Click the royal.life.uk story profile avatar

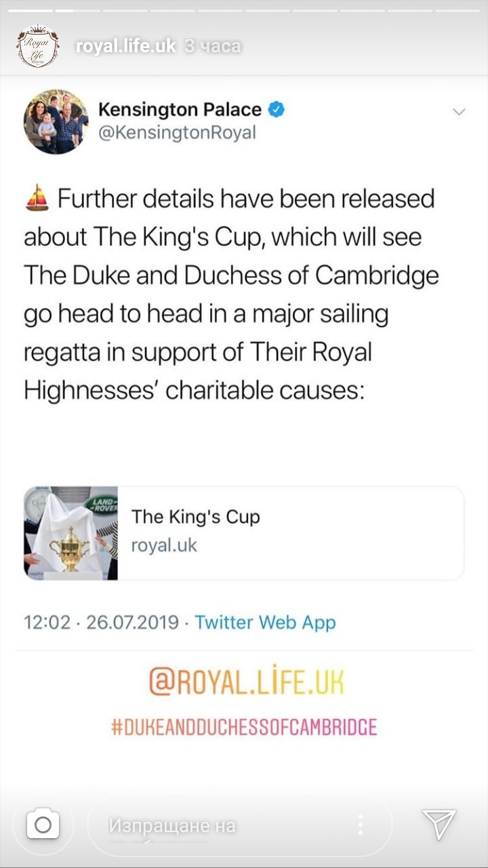pos(38,46)
